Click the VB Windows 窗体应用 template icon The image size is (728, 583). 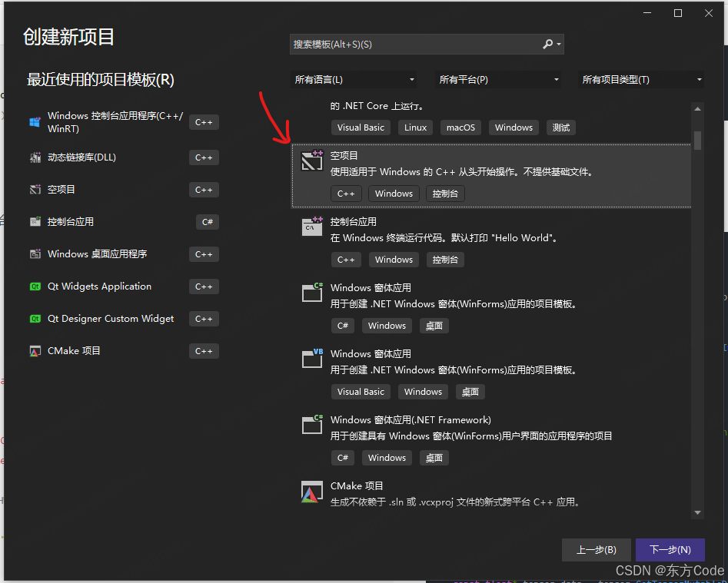click(312, 359)
